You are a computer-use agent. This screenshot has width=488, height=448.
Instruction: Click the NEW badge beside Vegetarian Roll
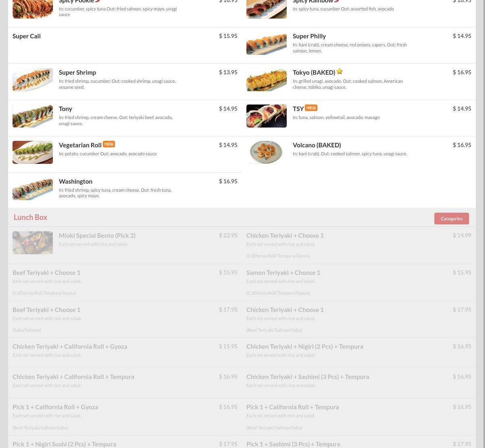109,144
